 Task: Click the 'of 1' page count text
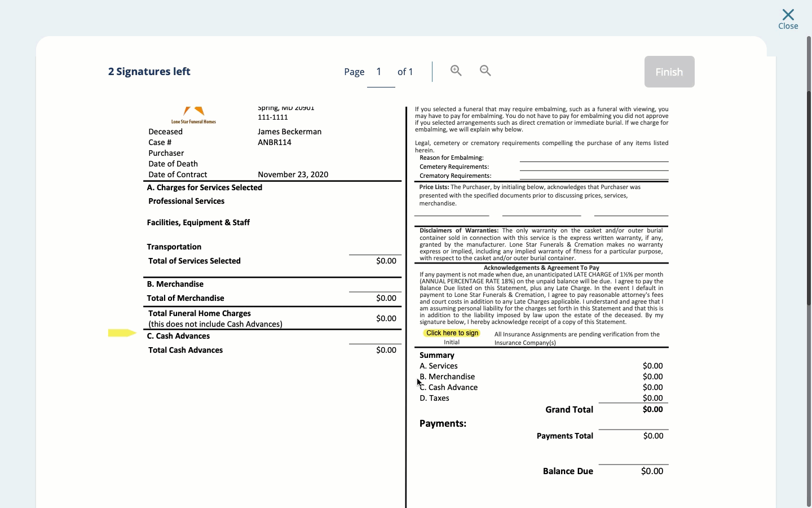coord(405,72)
